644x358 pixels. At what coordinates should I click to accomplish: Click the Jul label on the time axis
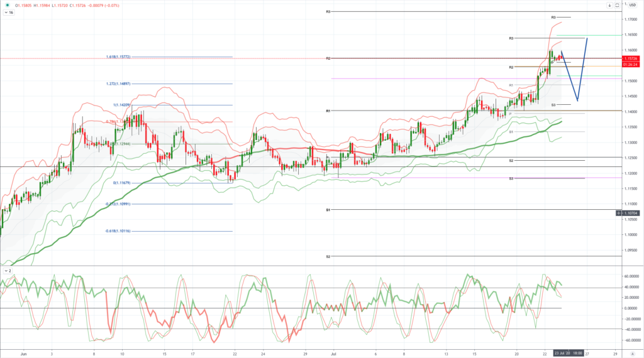tap(333, 354)
